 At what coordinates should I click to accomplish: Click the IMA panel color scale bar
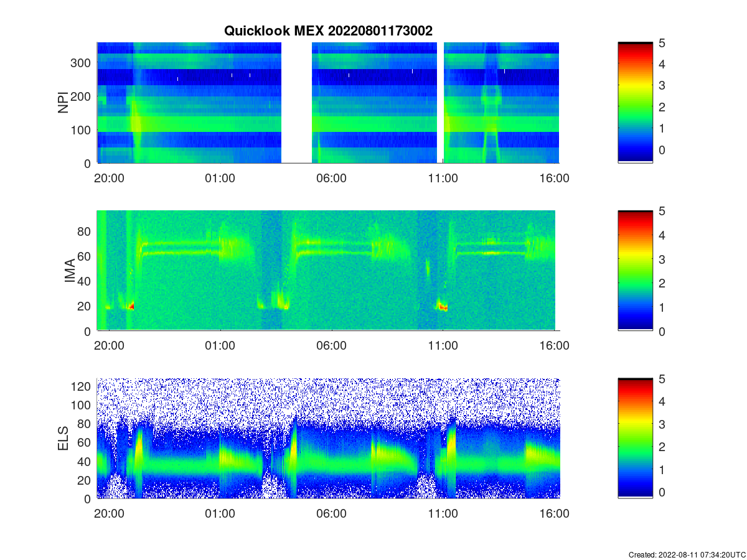tap(635, 271)
